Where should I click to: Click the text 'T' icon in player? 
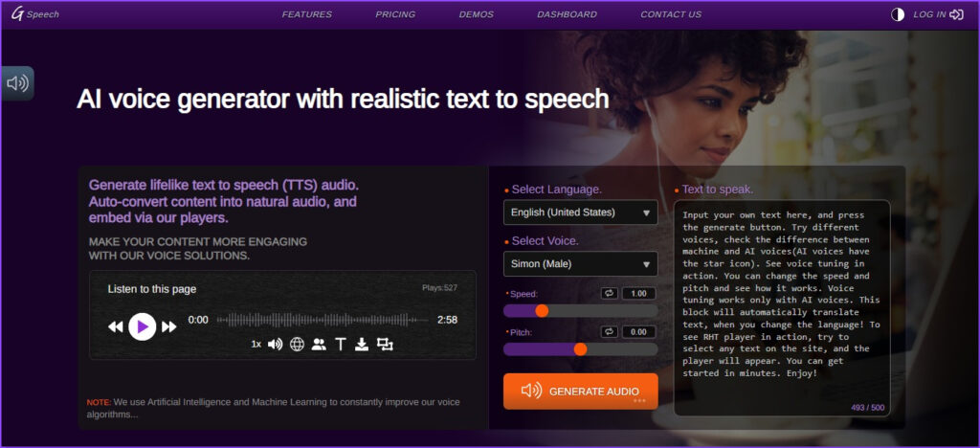(340, 345)
